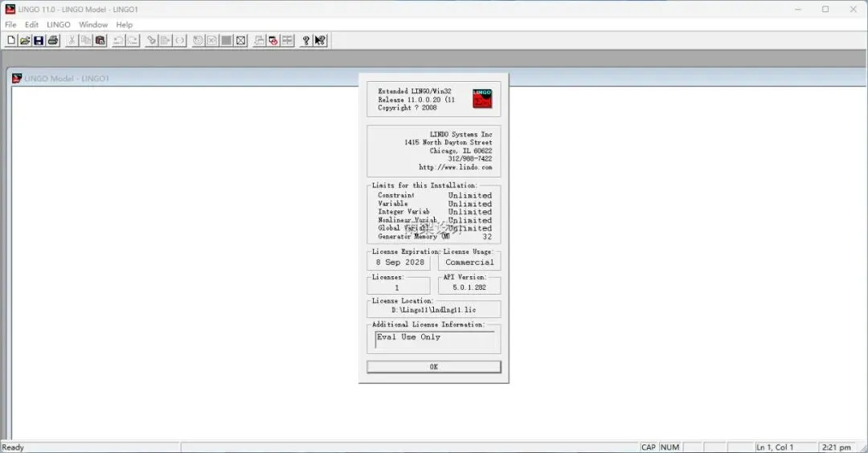Click the license expiration date 8 Sep 2028
Screen dimensions: 868x453
tap(399, 262)
